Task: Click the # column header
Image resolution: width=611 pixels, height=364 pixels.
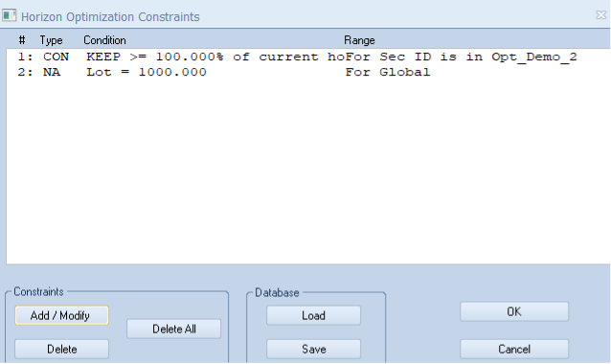Action: [22, 40]
